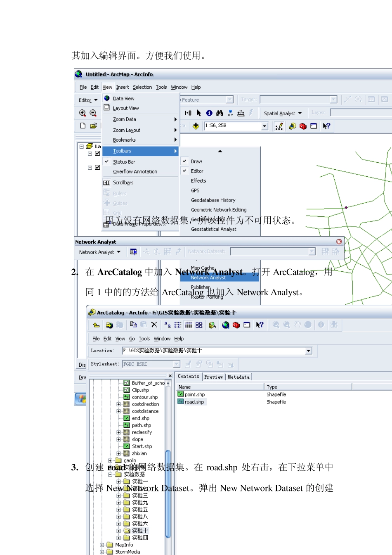Open the Go menu in ArcCatalog
Viewport: 392px width, 555px height.
132,339
